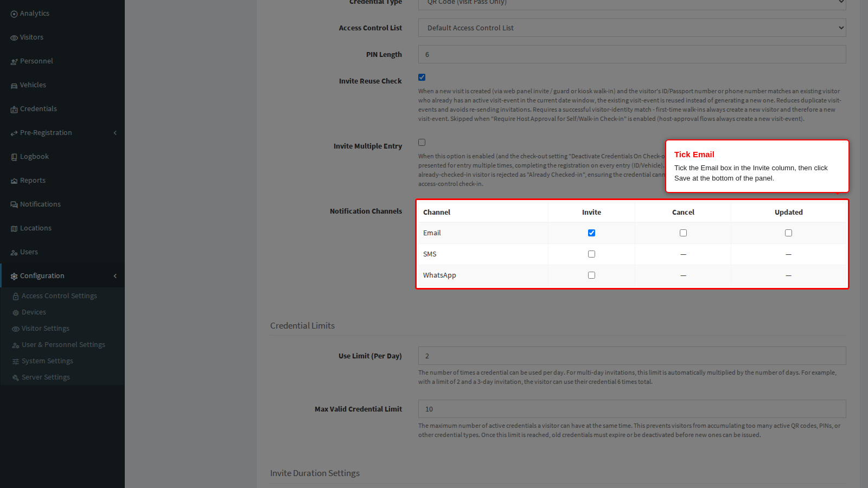Click the System Settings sliders icon
The image size is (868, 488).
16,362
